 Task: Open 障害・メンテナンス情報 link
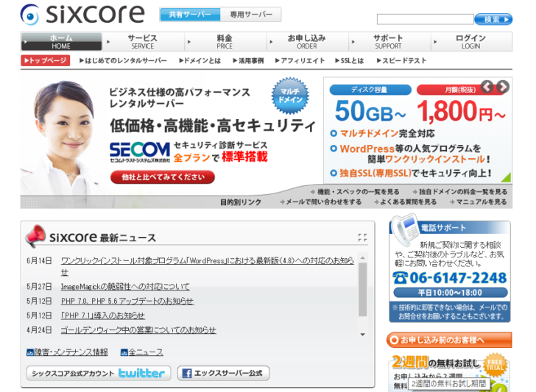(67, 352)
